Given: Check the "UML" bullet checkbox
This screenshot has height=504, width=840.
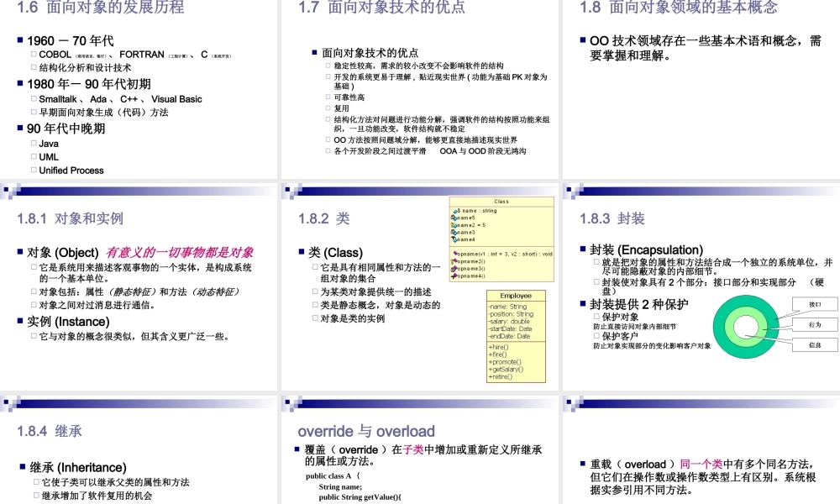Looking at the screenshot, I should (34, 157).
